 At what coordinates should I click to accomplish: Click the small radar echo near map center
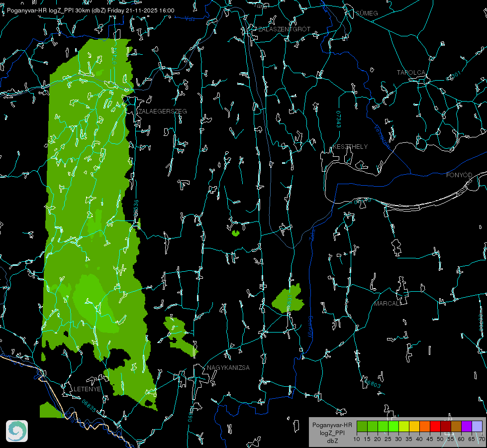(x=236, y=233)
